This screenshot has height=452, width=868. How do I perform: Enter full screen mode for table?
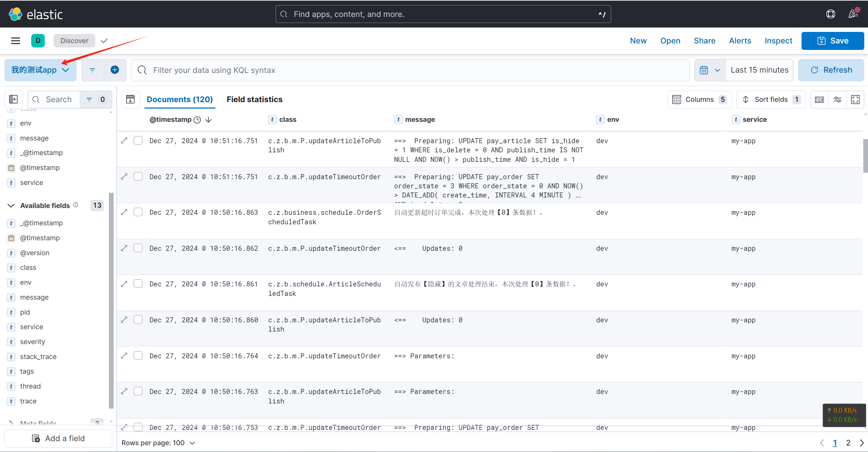855,99
